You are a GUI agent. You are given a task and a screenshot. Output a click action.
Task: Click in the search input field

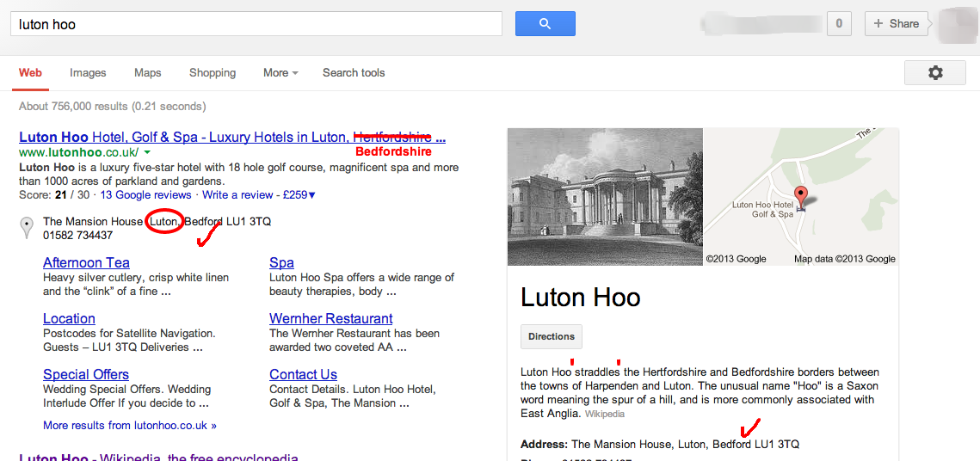(256, 24)
